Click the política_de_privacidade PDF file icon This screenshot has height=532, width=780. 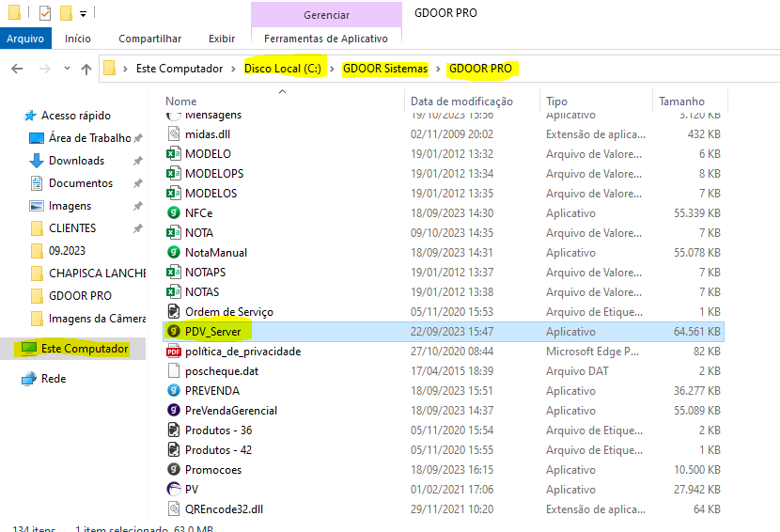coord(174,351)
